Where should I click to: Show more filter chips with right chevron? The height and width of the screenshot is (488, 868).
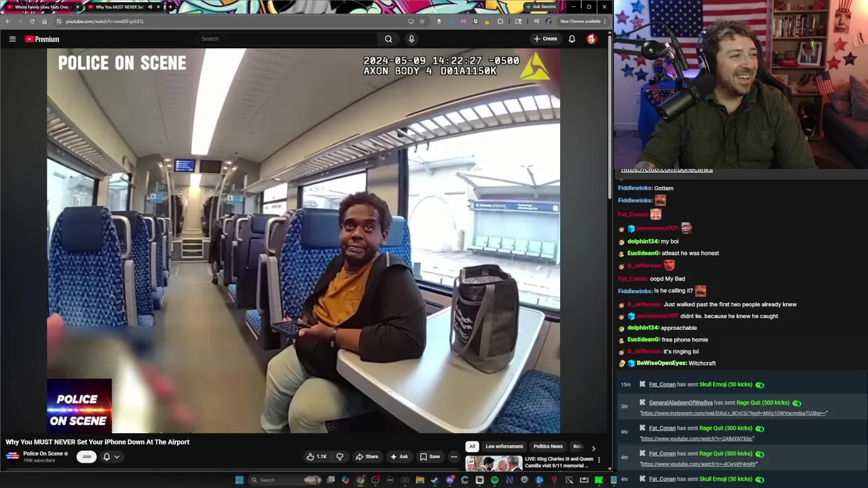tap(593, 448)
